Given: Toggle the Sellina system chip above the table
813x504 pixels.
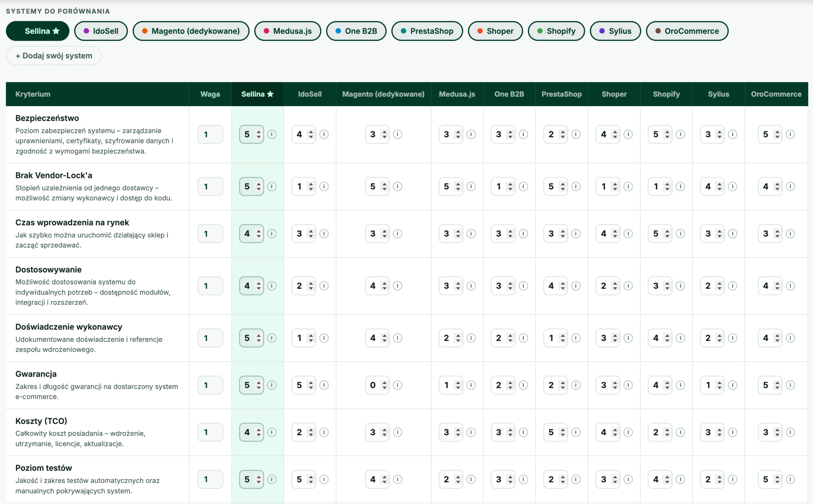Looking at the screenshot, I should (x=38, y=31).
